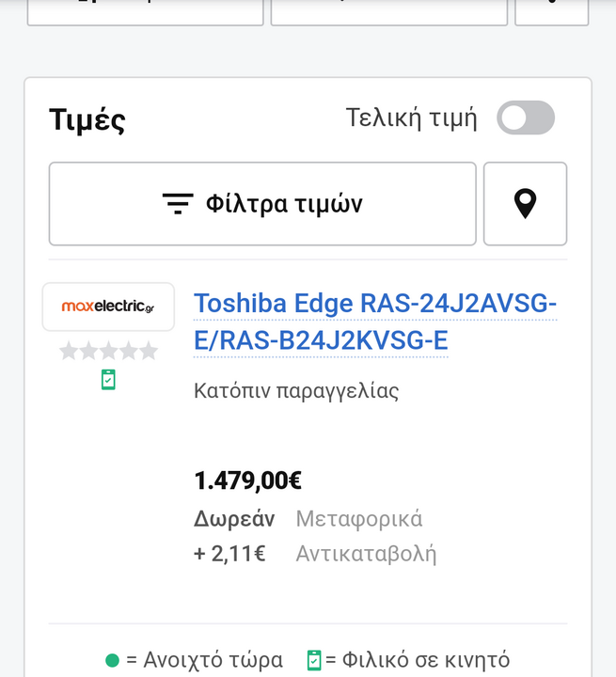Click the green dot legend icon
The image size is (616, 677).
[x=113, y=660]
